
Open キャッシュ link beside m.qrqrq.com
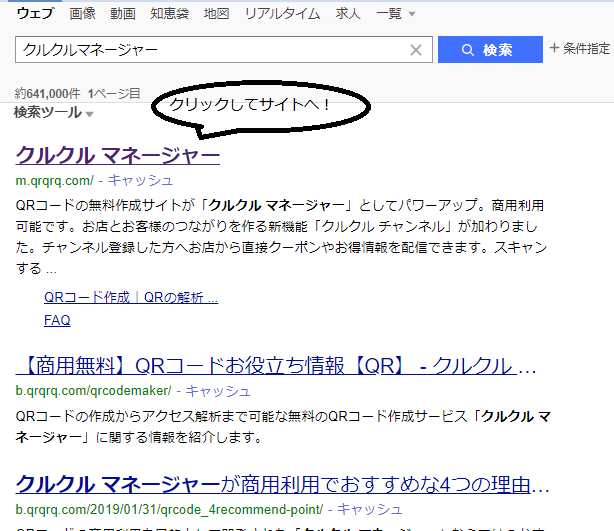tap(140, 181)
